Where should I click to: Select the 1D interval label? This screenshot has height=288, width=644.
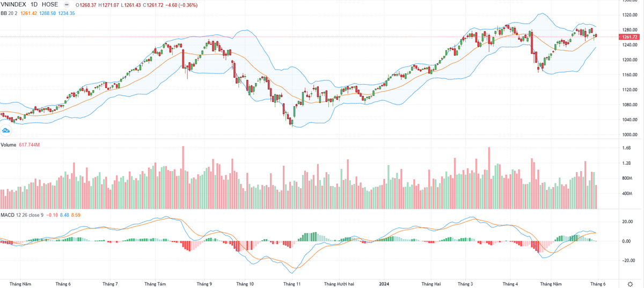[36, 4]
